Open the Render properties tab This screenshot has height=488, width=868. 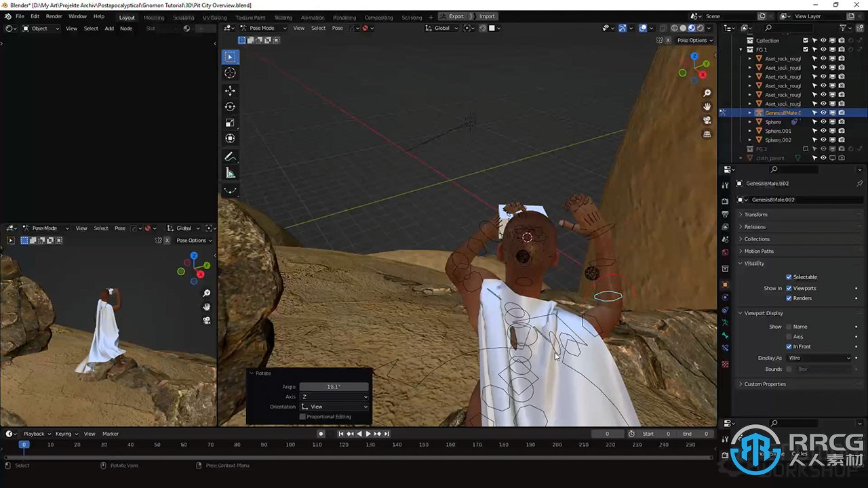pyautogui.click(x=725, y=201)
